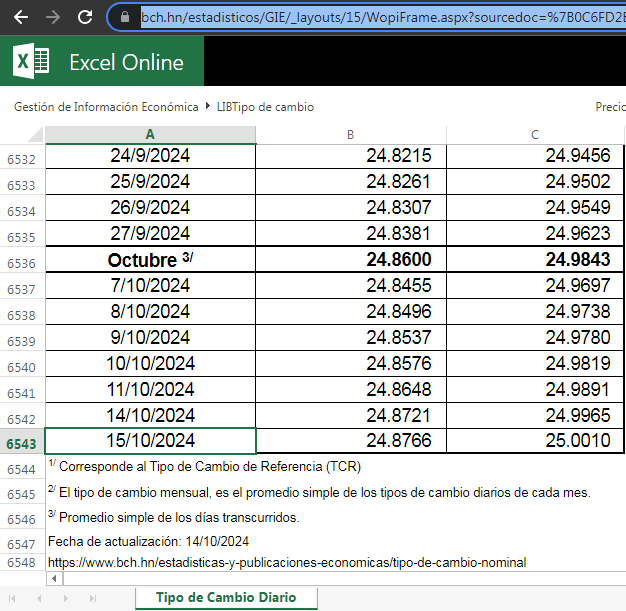Open the Tipo de Cambio Diario sheet tab

coord(225,597)
